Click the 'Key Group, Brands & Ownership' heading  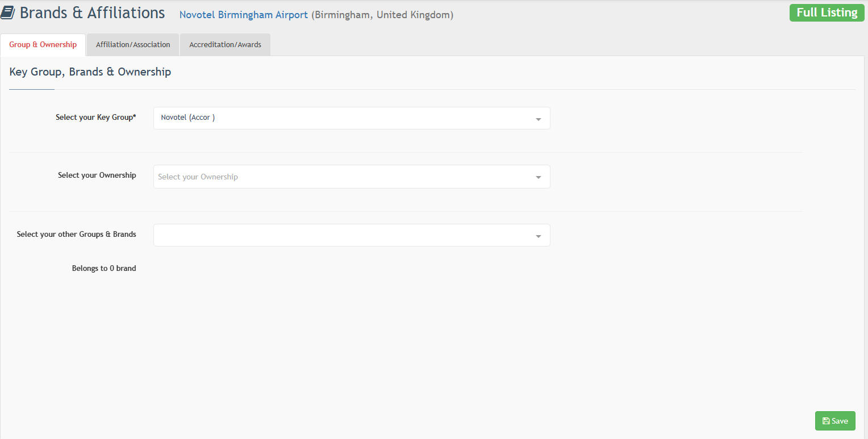tap(90, 72)
